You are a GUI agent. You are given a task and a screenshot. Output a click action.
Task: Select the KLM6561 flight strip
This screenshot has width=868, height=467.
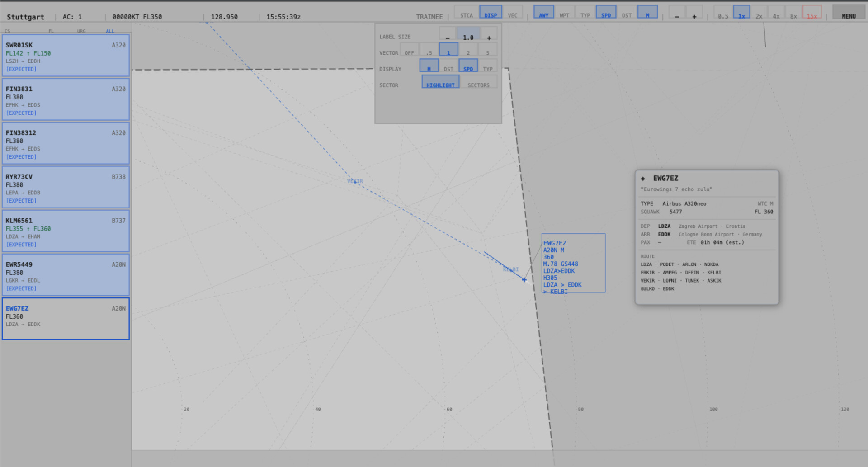[66, 231]
